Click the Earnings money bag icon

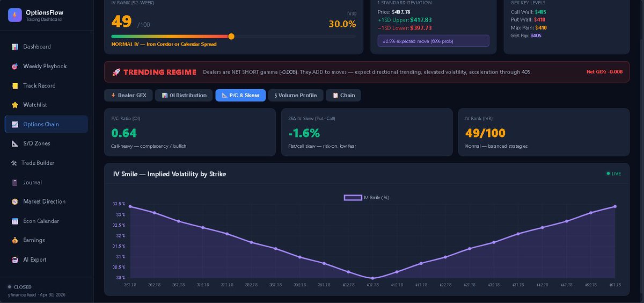[15, 240]
